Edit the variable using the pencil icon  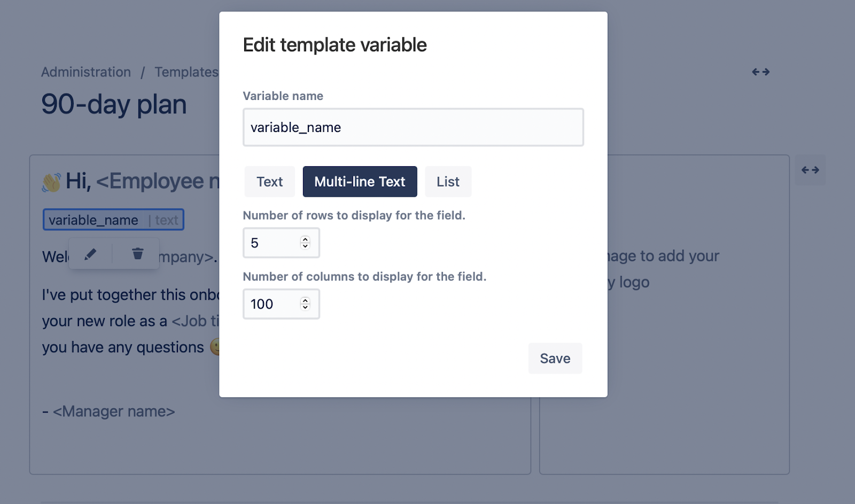(90, 253)
